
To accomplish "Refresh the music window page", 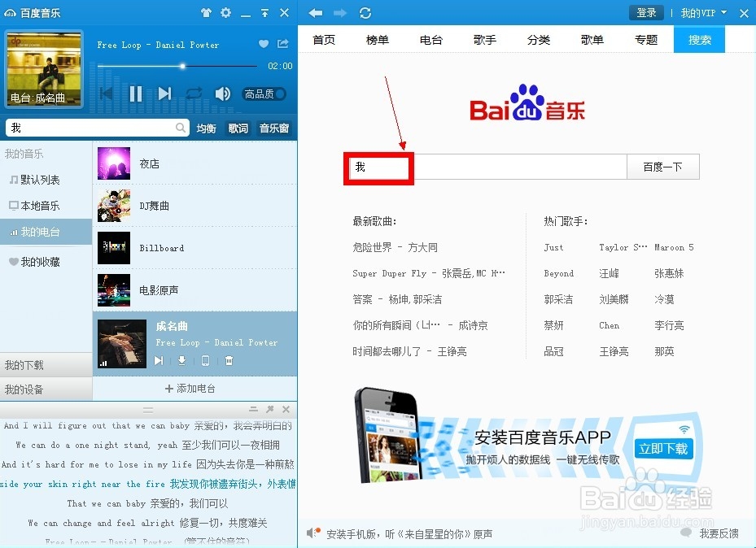I will (x=365, y=13).
